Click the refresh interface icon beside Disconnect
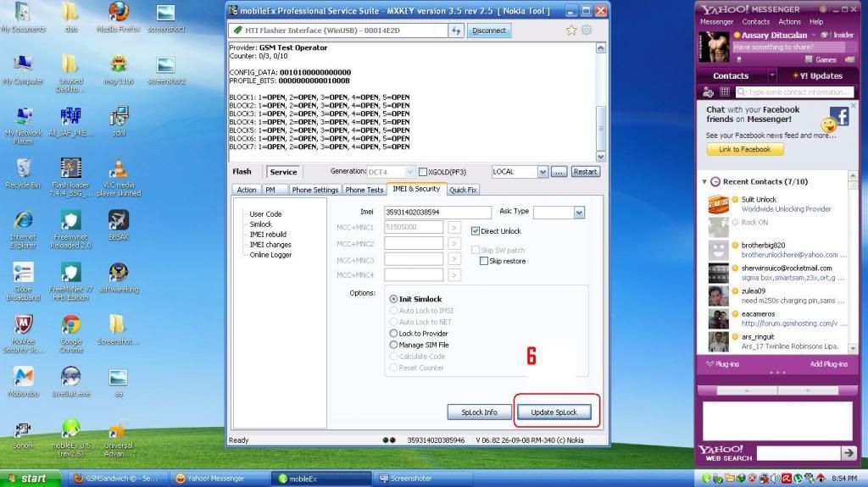Viewport: 868px width, 487px height. [x=455, y=30]
